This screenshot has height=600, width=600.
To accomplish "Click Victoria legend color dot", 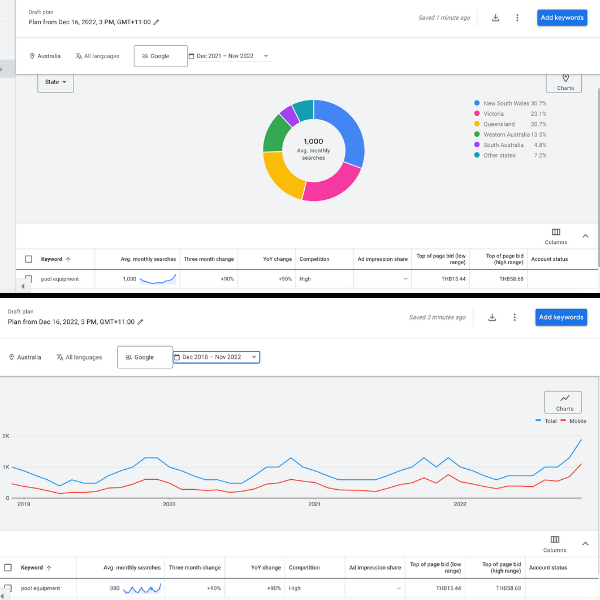I will pos(477,113).
